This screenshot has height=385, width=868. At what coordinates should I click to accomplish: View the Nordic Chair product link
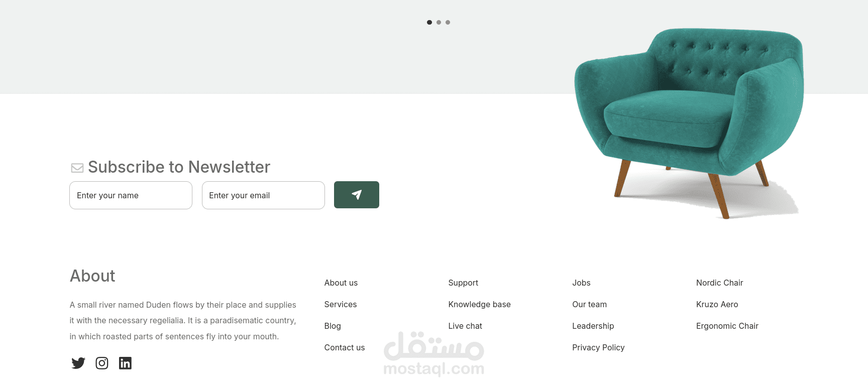pyautogui.click(x=719, y=283)
